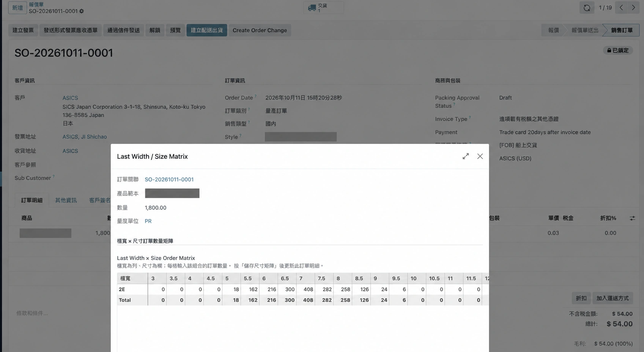Click the 新增 button
The width and height of the screenshot is (644, 352).
pos(17,8)
